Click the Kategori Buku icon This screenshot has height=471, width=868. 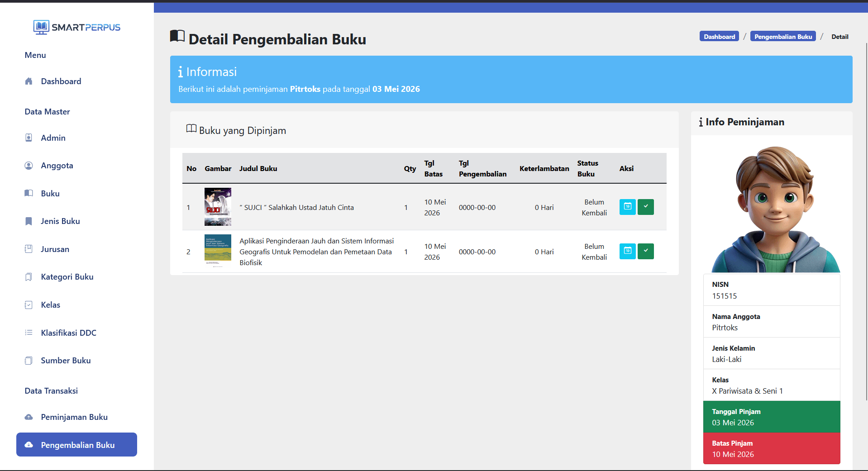pyautogui.click(x=29, y=277)
